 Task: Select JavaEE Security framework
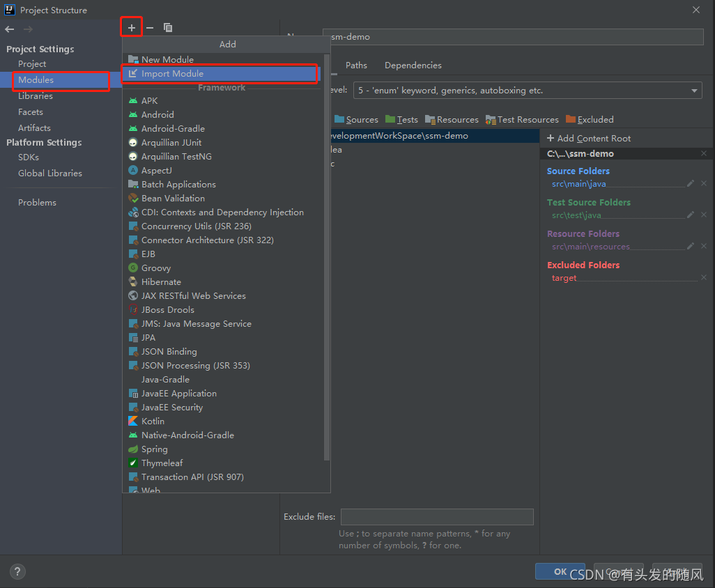pyautogui.click(x=224, y=408)
